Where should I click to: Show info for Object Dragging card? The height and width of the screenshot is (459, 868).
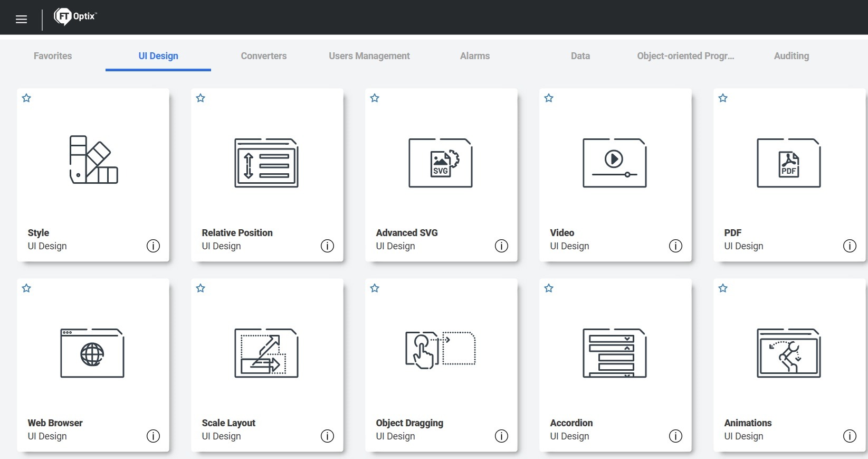[501, 436]
